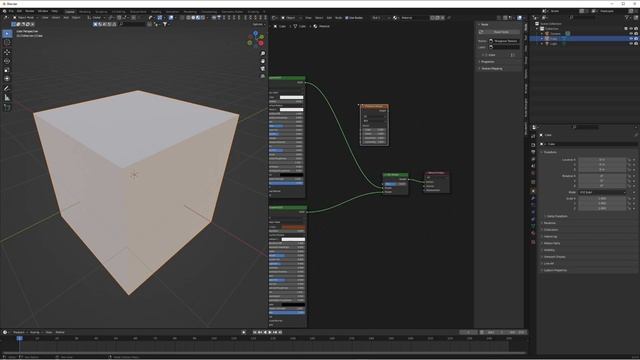Click the white Base Color swatch in upper node

tap(291, 97)
